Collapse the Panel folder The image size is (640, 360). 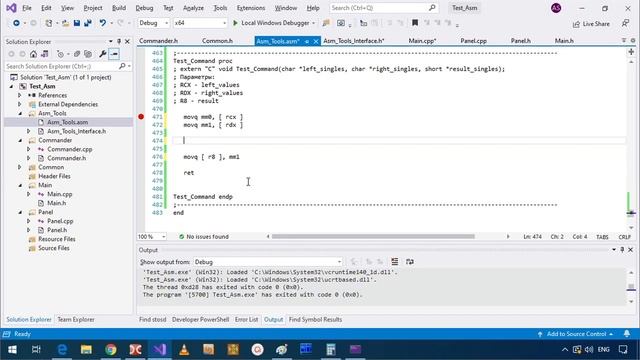coord(20,212)
